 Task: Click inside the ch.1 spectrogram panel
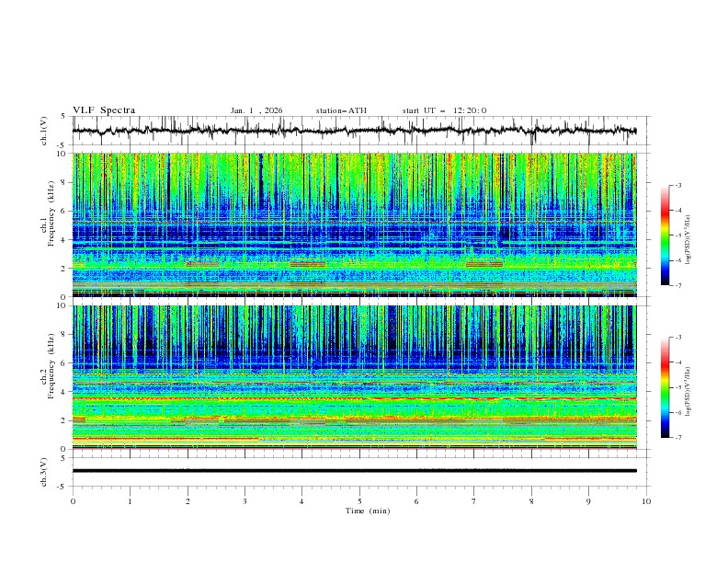355,224
